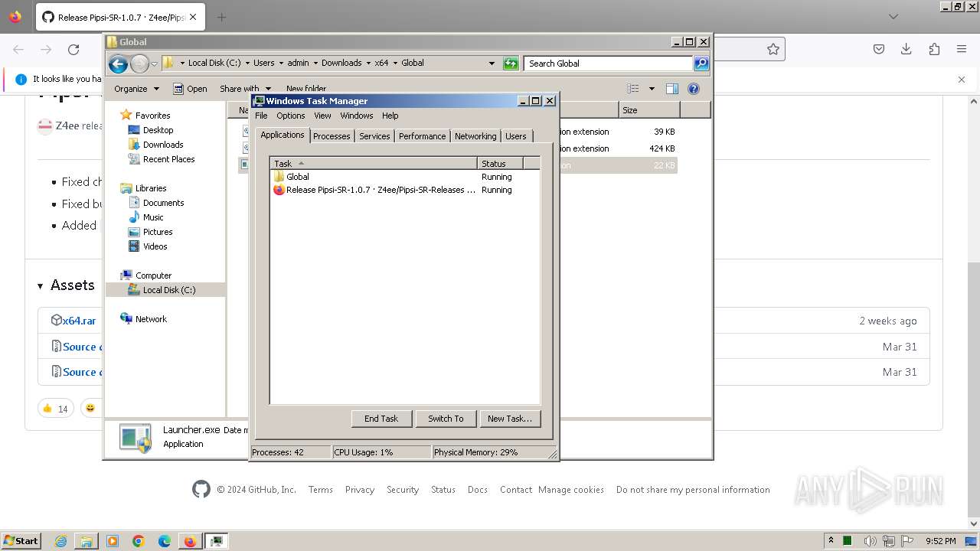Sort tasks by the Task column header

tap(374, 163)
